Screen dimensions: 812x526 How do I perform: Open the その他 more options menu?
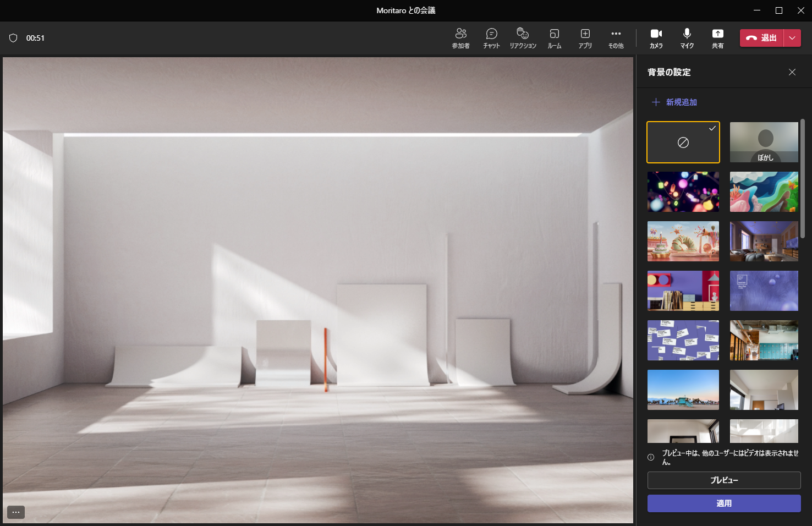[616, 38]
